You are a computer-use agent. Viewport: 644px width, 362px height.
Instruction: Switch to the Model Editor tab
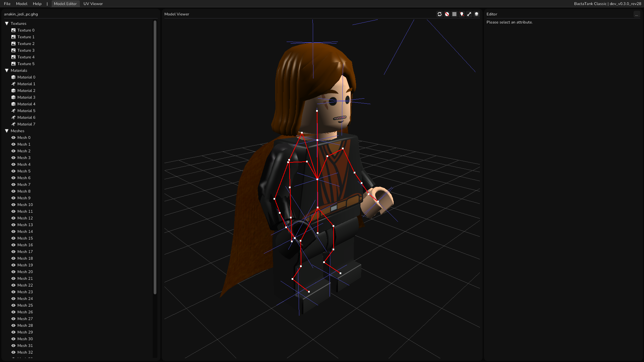click(x=65, y=4)
